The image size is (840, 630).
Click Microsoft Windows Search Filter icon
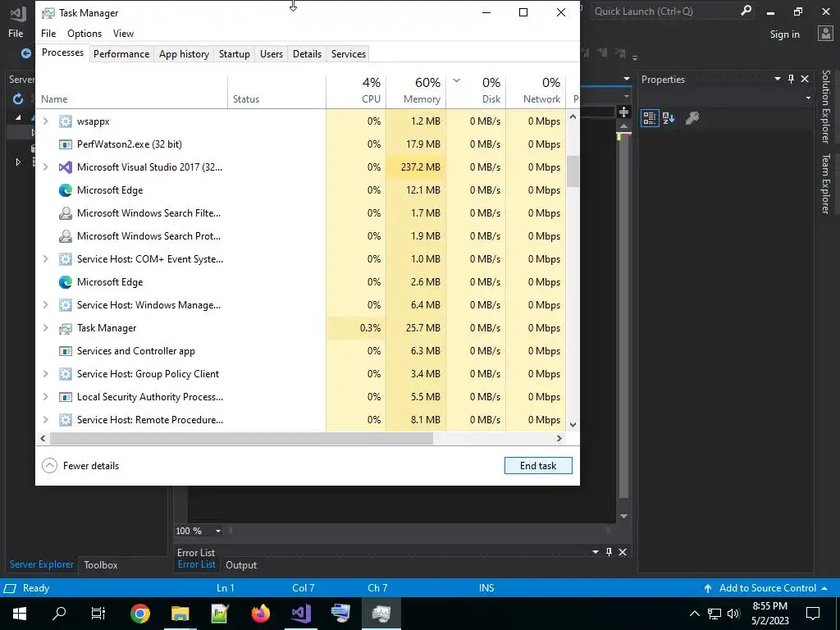pos(66,213)
